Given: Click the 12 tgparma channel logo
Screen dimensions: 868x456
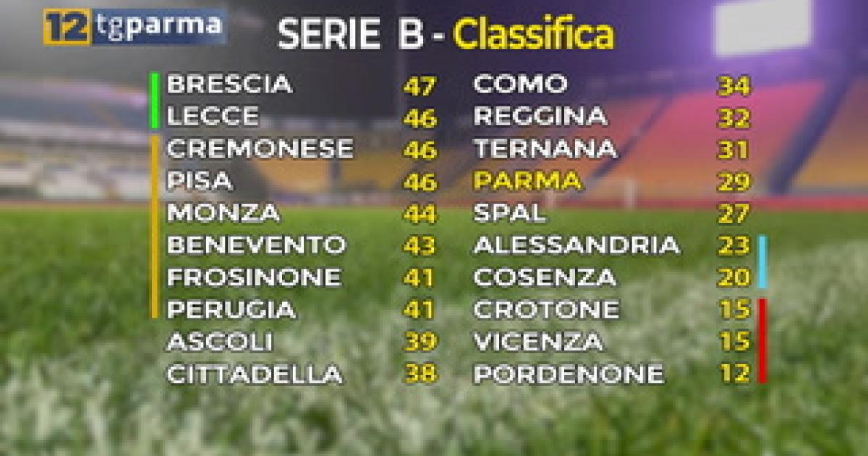Looking at the screenshot, I should [x=134, y=27].
